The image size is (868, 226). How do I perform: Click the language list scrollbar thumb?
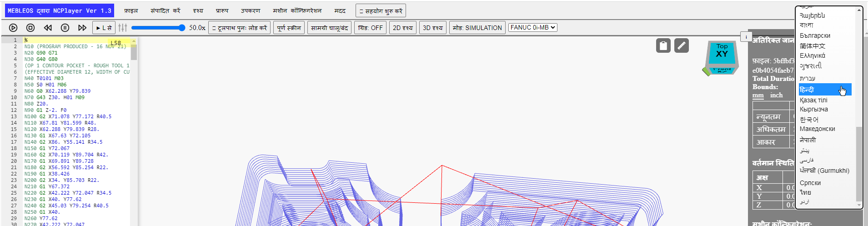pos(858,164)
